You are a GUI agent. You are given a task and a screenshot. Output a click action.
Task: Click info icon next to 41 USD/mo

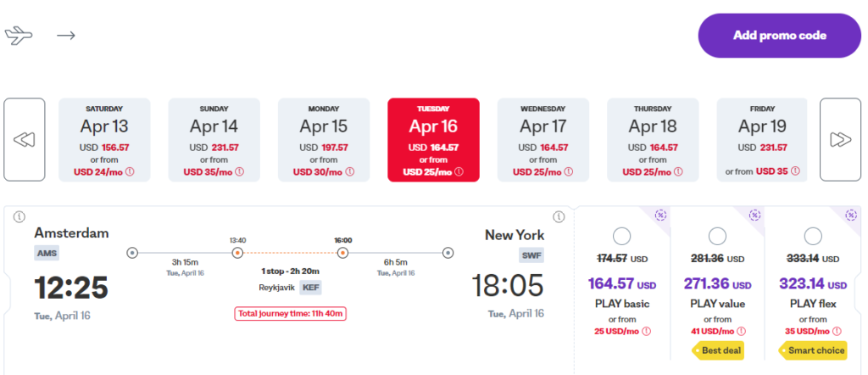[x=741, y=331]
